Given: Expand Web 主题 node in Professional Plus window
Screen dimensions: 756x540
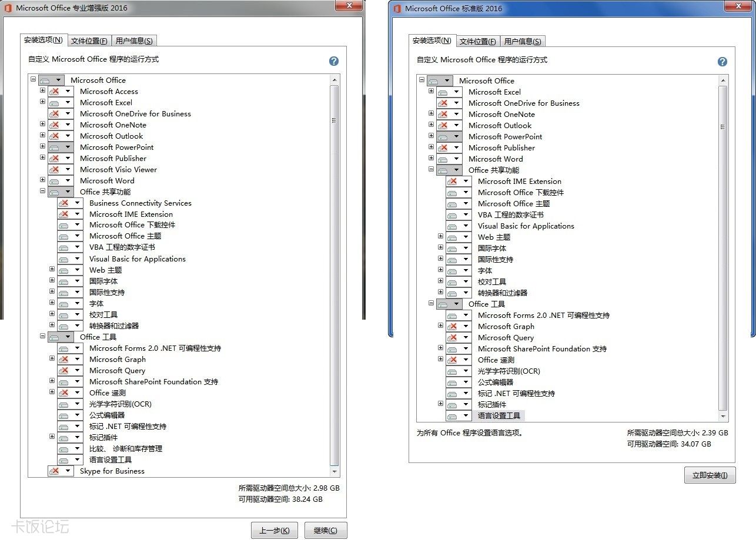Looking at the screenshot, I should tap(52, 269).
